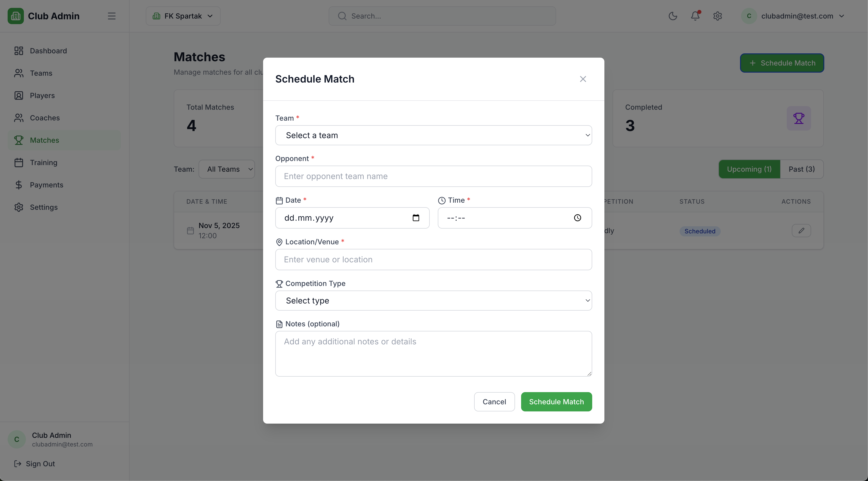
Task: Submit with green Schedule Match button
Action: 556,402
